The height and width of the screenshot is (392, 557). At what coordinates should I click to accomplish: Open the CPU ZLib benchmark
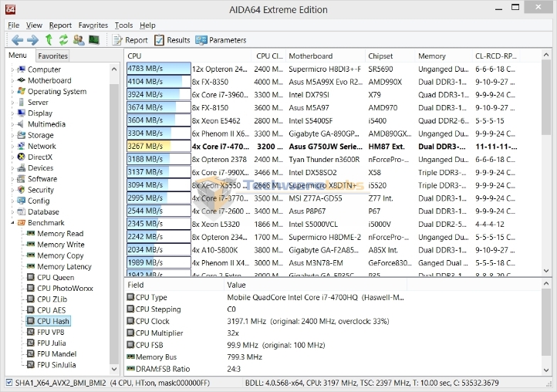tap(52, 299)
